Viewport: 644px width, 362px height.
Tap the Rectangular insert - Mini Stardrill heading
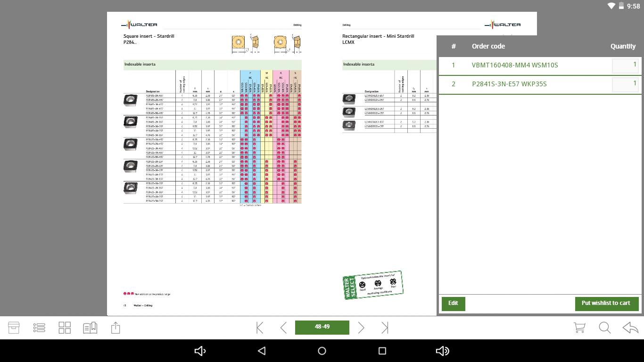pyautogui.click(x=378, y=36)
